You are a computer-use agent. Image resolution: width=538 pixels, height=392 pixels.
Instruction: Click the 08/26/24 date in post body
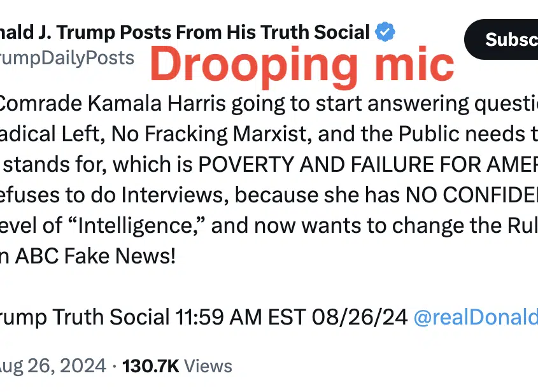360,316
